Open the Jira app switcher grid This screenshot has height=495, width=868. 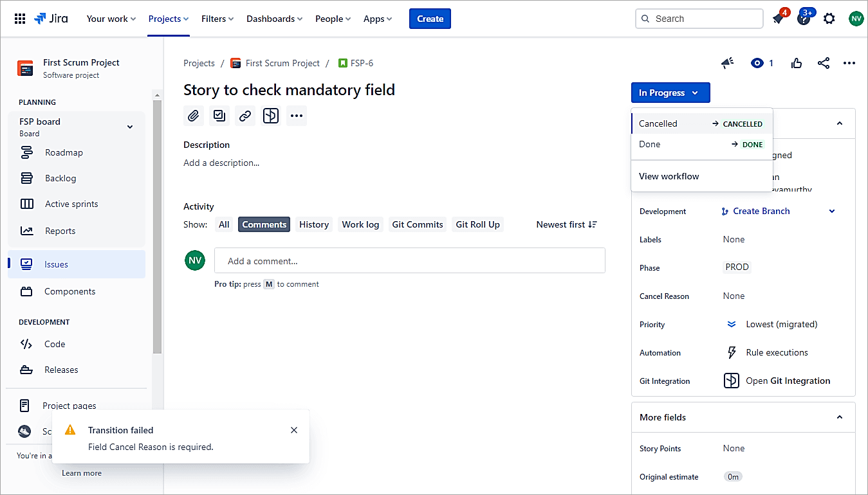click(x=20, y=19)
